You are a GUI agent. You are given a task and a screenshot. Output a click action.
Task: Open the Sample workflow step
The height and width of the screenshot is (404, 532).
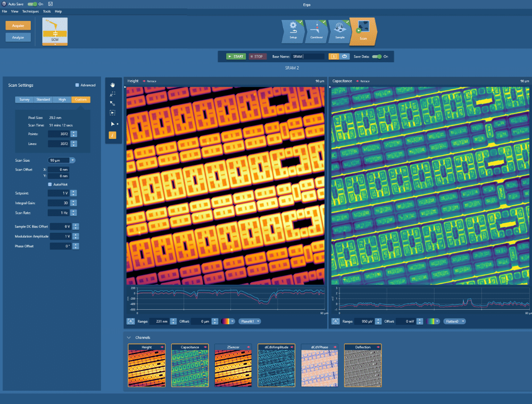(339, 31)
